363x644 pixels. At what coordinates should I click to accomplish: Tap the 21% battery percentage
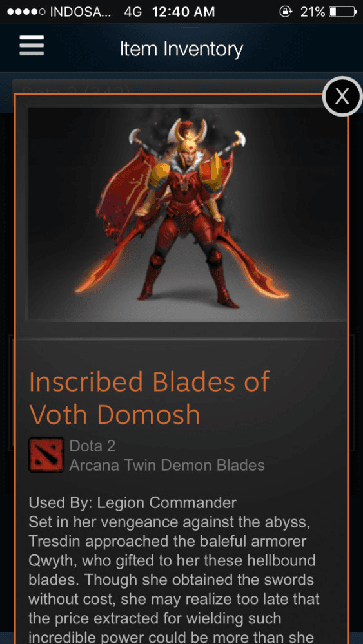coord(313,12)
